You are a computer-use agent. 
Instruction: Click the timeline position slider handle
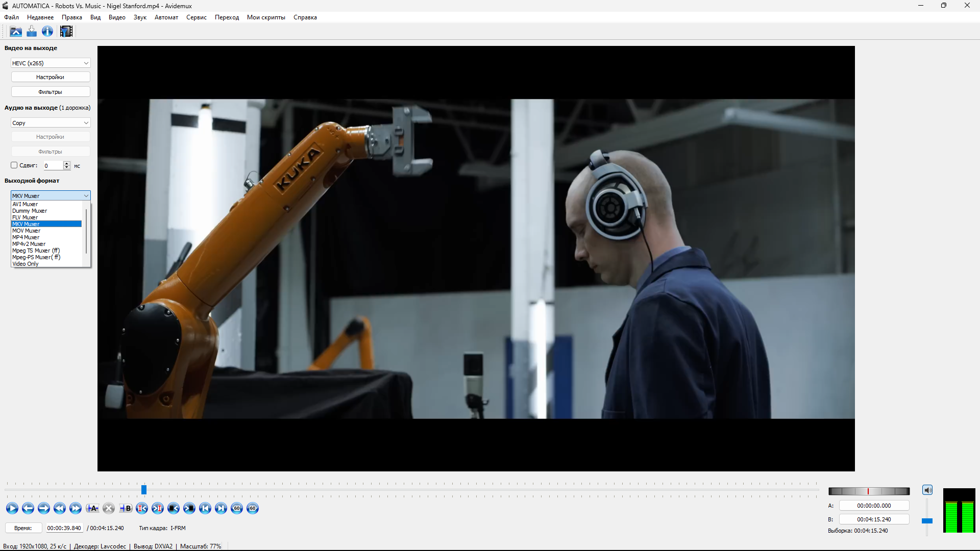click(144, 490)
